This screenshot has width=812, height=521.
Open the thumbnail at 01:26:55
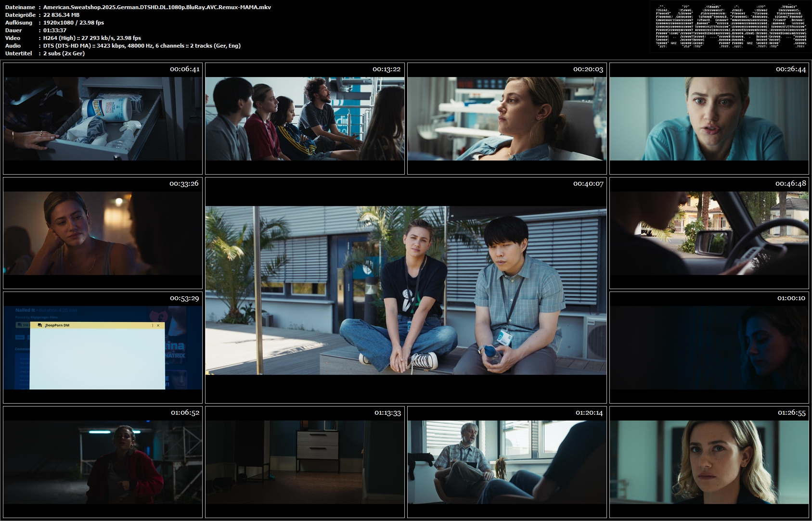(x=709, y=462)
